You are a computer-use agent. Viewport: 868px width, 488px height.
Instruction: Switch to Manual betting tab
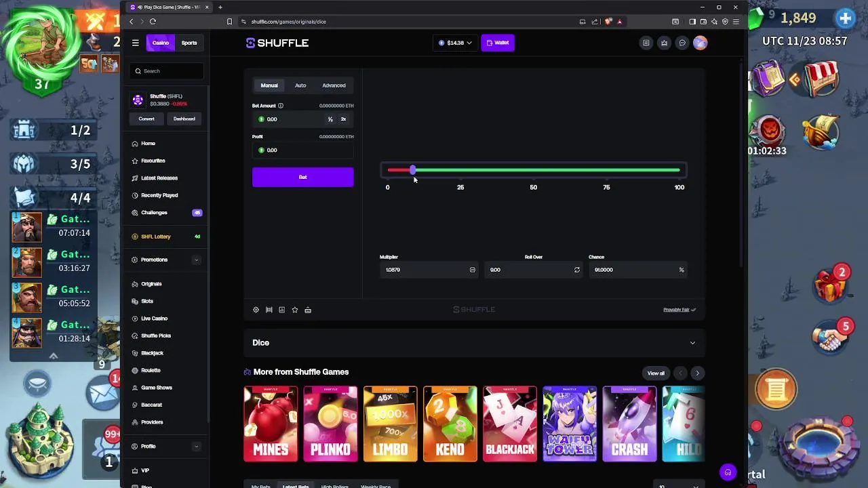269,85
